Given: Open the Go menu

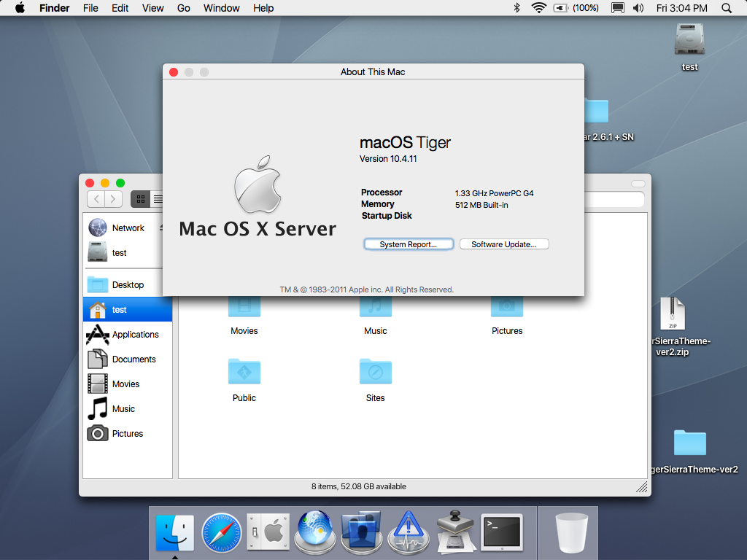Looking at the screenshot, I should (183, 8).
